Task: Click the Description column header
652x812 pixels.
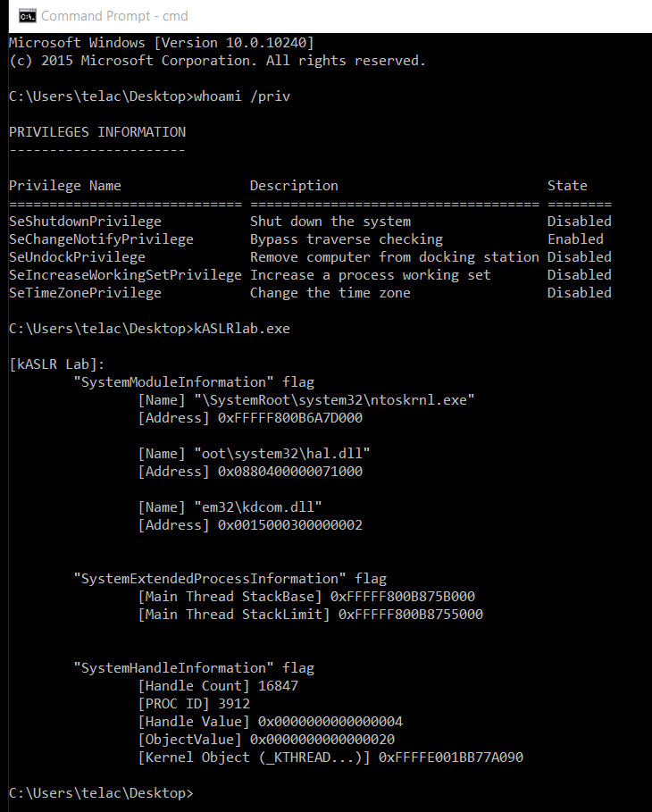Action: coord(294,186)
